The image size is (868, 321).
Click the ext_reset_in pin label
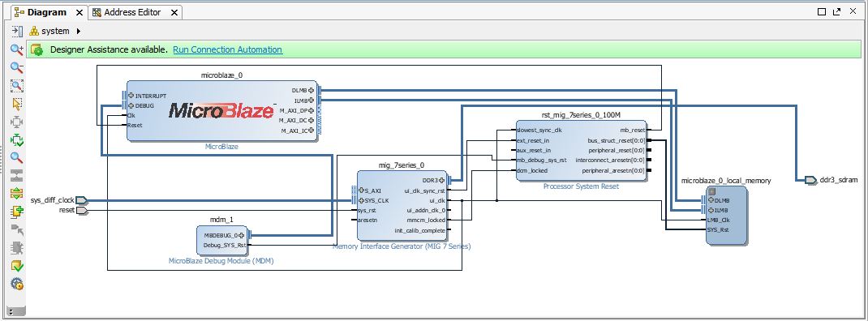pos(532,140)
